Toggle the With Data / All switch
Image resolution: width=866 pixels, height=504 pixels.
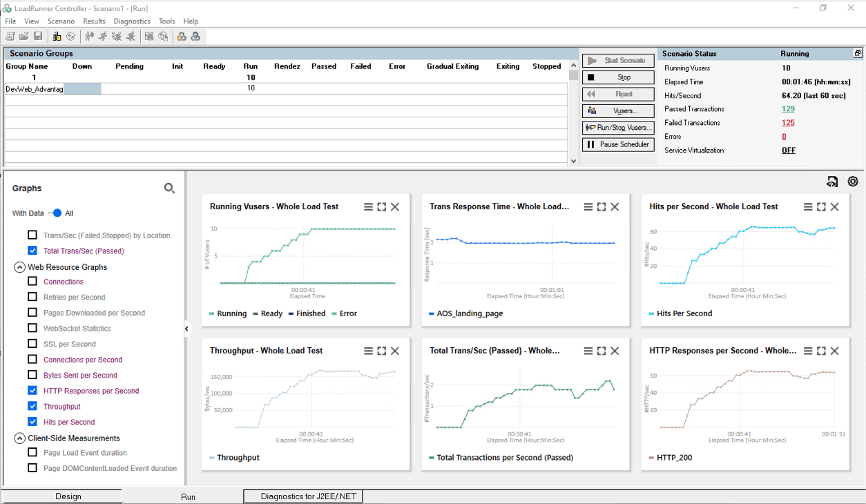tap(56, 213)
